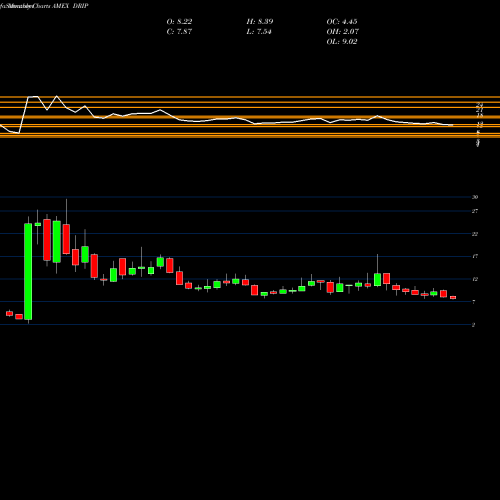Select the low value L: 7.54
Screen dimensions: 500x500
point(259,32)
